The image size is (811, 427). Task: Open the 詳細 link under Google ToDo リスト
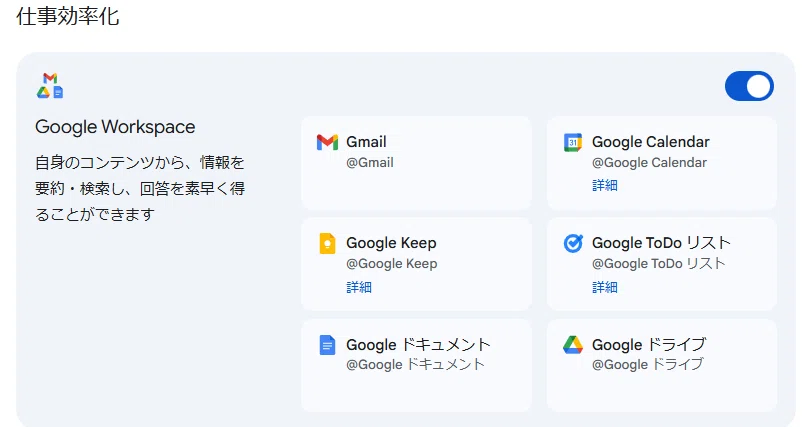coord(605,287)
